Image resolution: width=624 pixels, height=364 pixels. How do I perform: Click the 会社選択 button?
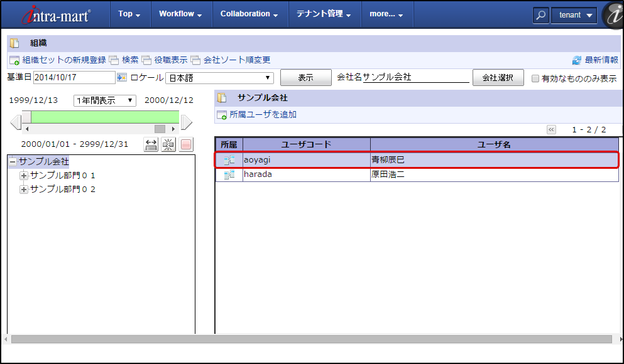[498, 77]
